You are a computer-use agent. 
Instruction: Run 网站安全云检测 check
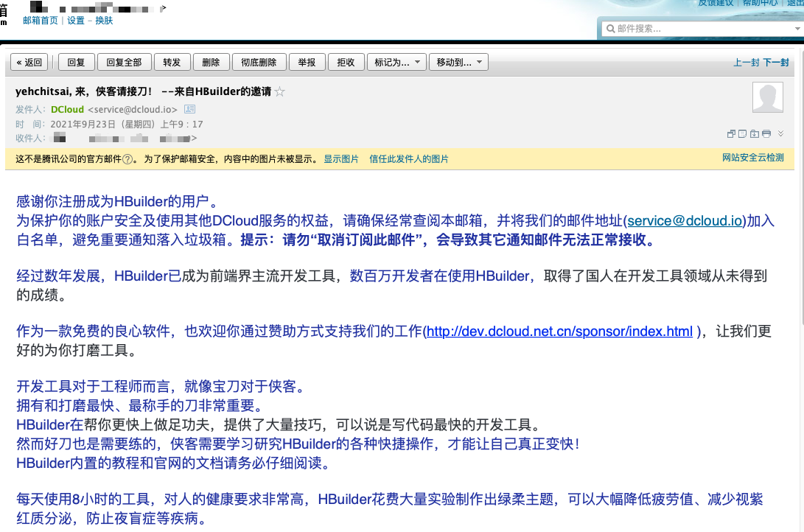click(752, 158)
